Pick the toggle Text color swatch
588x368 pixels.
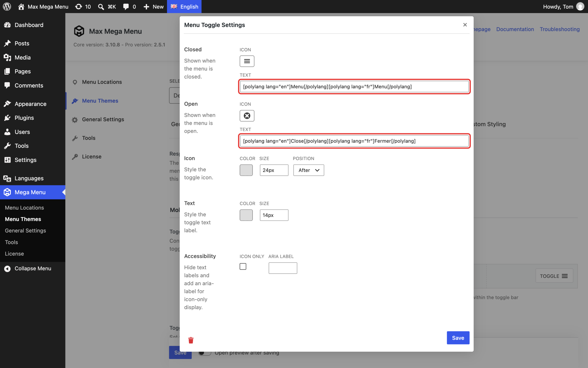click(x=246, y=215)
